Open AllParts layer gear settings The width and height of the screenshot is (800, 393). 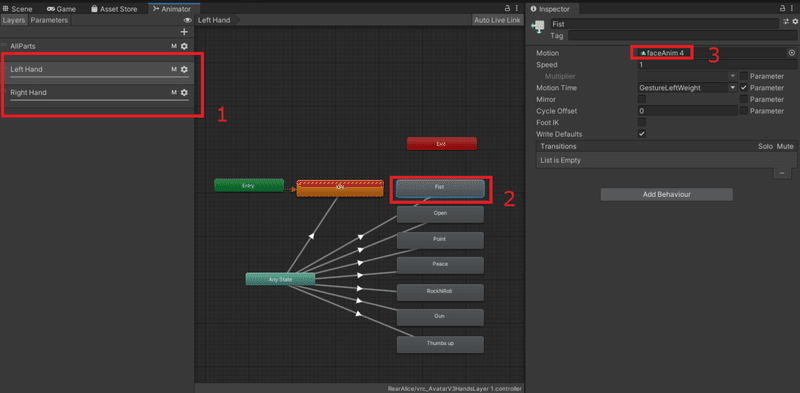[x=184, y=46]
